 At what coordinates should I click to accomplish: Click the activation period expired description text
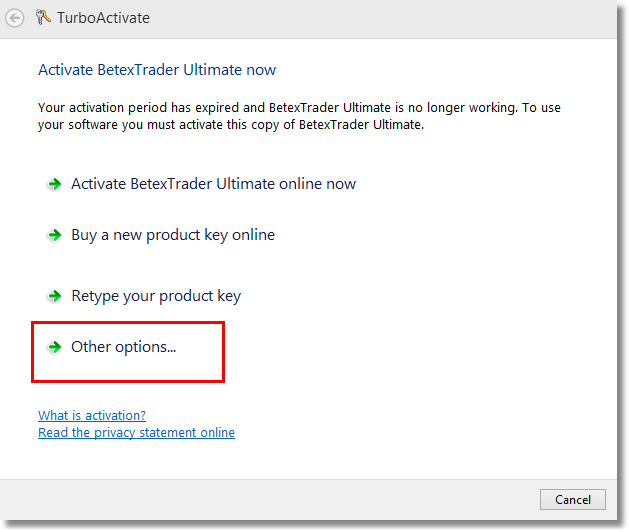[299, 116]
